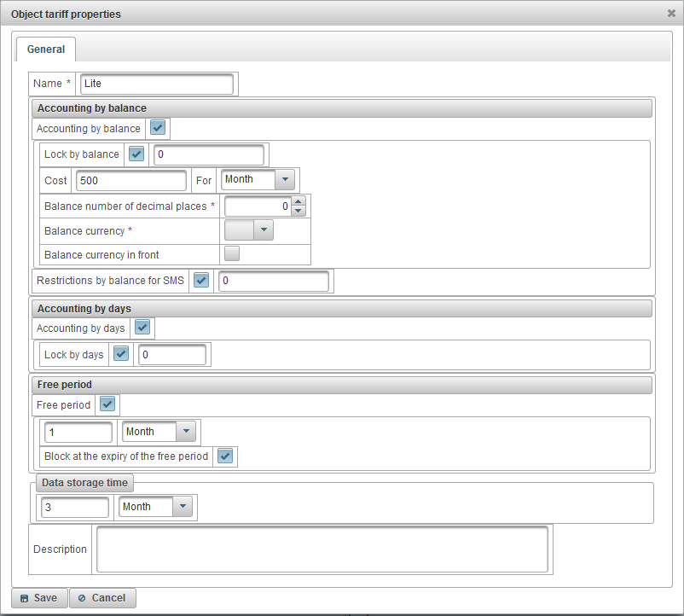The width and height of the screenshot is (684, 616).
Task: Click the Cancel button
Action: 101,598
